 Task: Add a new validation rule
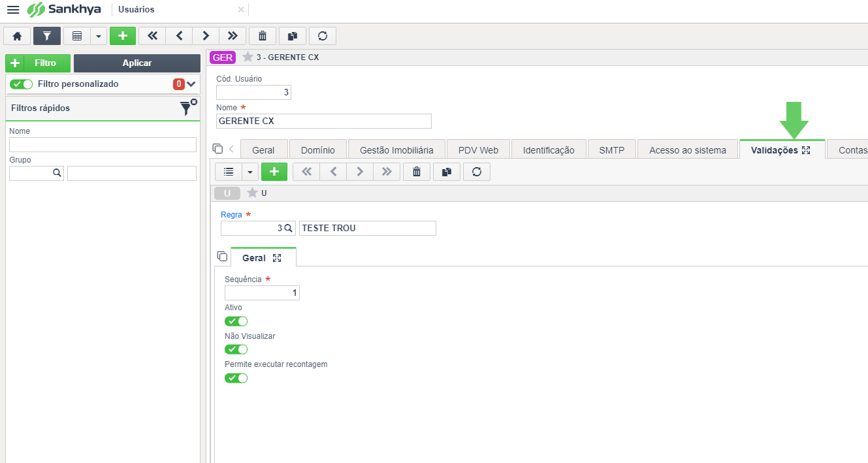[274, 172]
